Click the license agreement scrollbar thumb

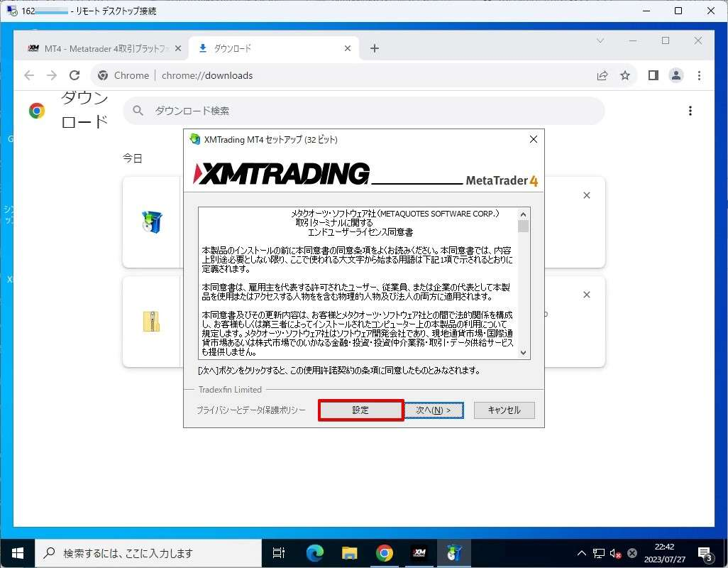(523, 226)
